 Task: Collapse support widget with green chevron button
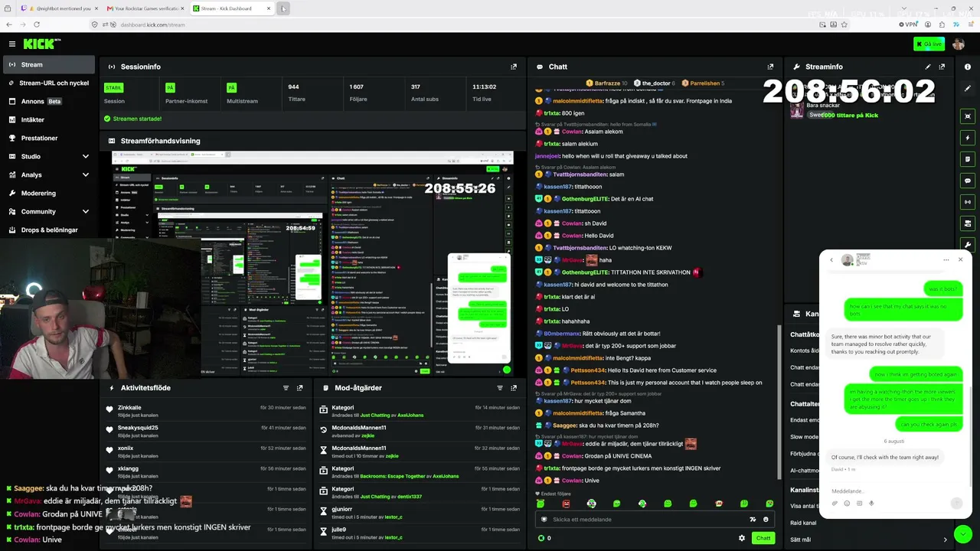coord(962,533)
